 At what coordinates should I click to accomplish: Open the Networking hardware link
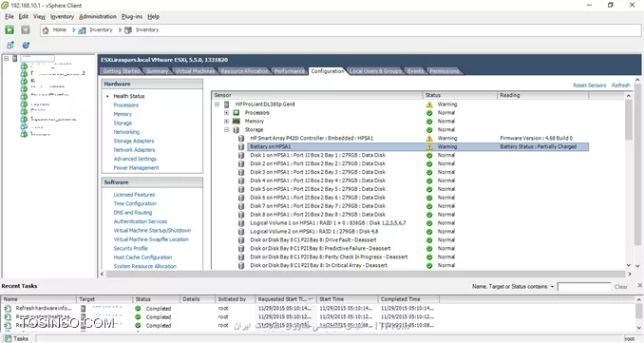pos(126,132)
